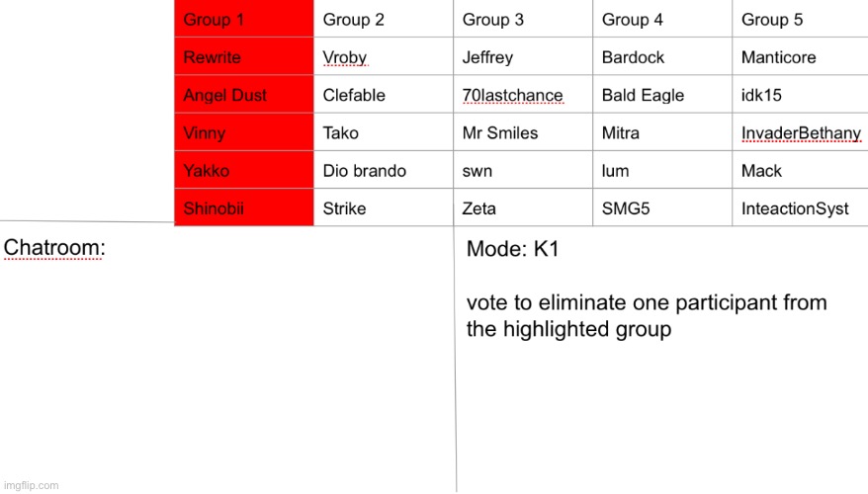This screenshot has height=494, width=868.
Task: Click the Mr Smiles cell
Action: [x=523, y=132]
